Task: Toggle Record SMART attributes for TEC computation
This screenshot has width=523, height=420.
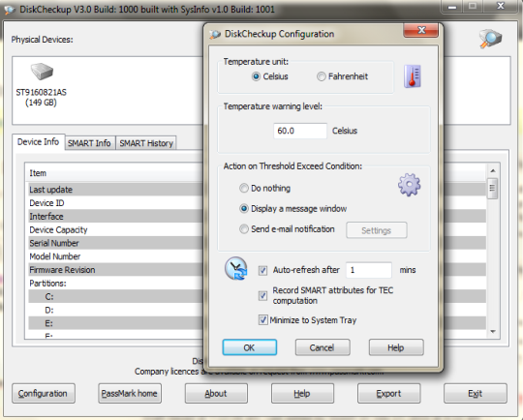Action: (262, 296)
